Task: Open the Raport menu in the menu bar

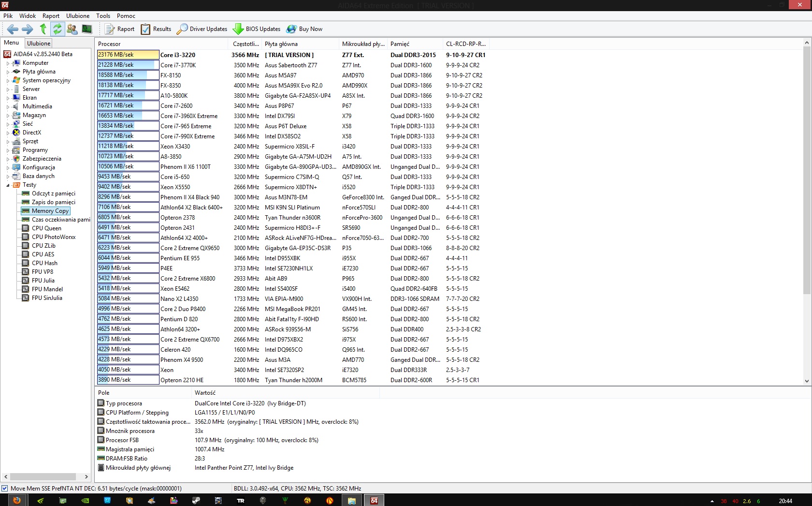Action: [51, 16]
